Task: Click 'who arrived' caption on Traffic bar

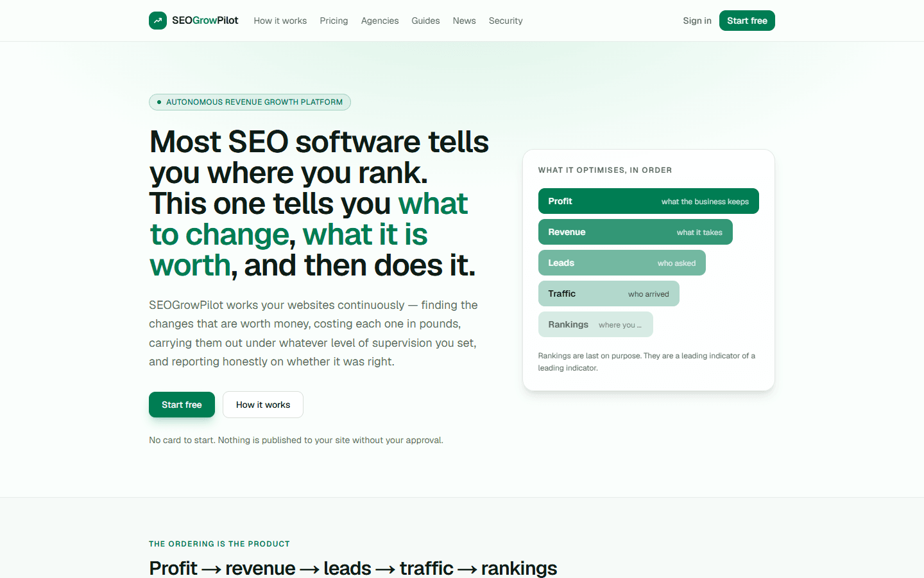Action: [648, 294]
